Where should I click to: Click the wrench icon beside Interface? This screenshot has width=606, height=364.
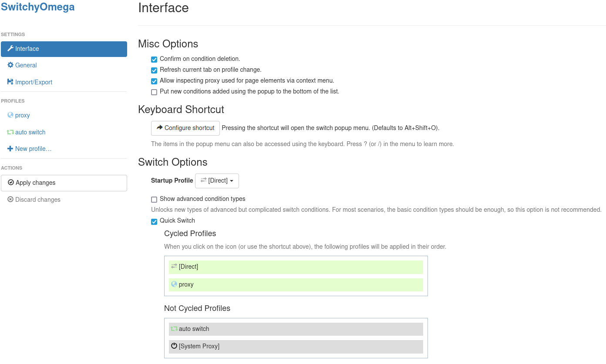coord(10,49)
